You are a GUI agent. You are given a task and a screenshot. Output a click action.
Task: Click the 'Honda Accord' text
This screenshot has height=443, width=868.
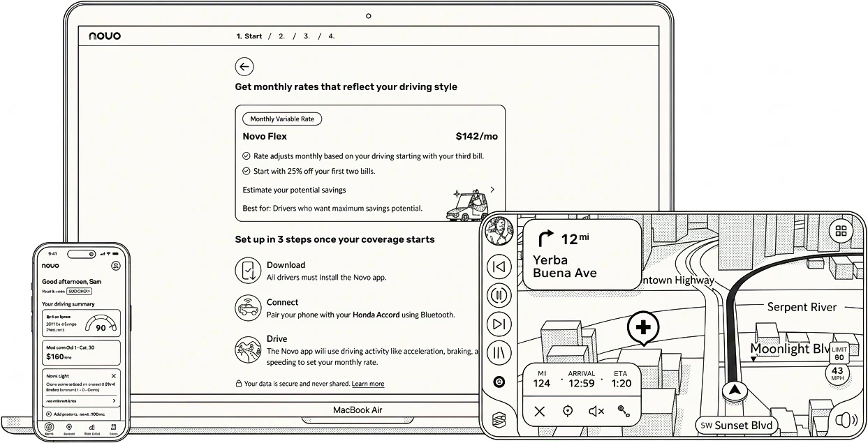click(376, 315)
